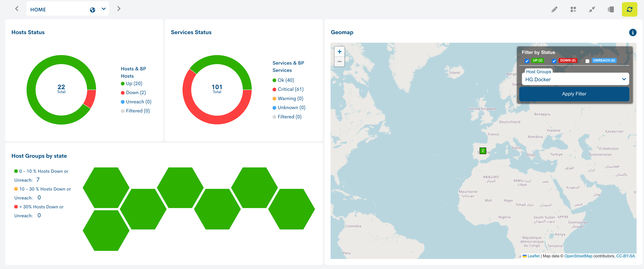Toggle the hosts Filtered (0) legend item

tap(135, 111)
